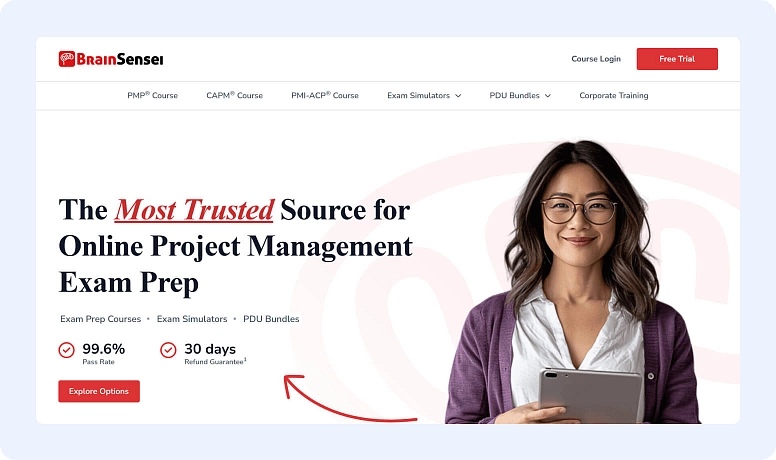Click the tablet held by the woman
The image size is (776, 460).
590,395
